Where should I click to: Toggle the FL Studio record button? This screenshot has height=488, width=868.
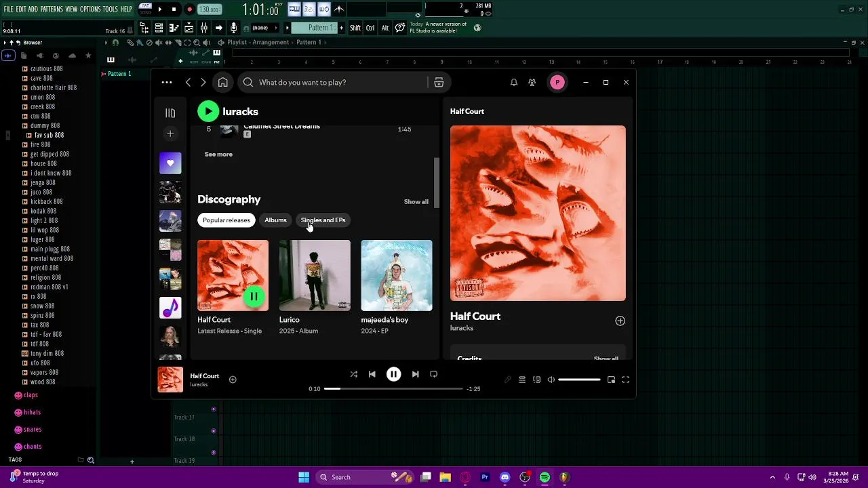click(x=189, y=9)
